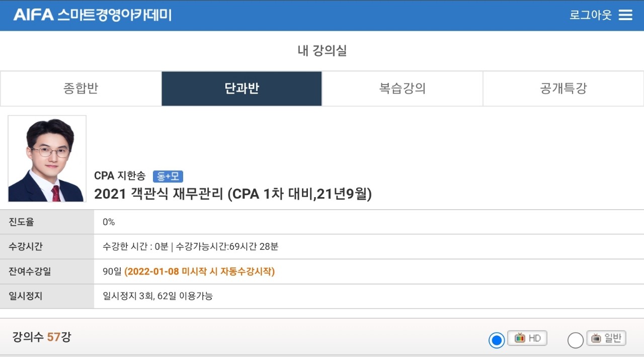Open the 복습강의 tab
The height and width of the screenshot is (357, 644).
[403, 88]
